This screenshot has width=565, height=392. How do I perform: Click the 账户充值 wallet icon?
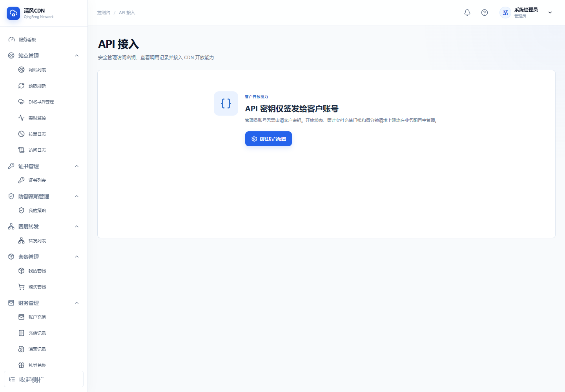click(x=22, y=317)
